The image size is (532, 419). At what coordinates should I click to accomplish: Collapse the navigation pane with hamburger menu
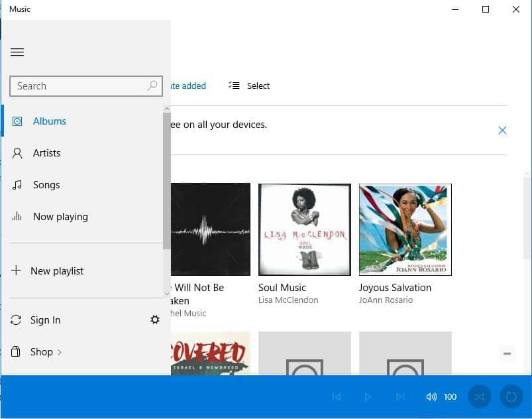17,52
